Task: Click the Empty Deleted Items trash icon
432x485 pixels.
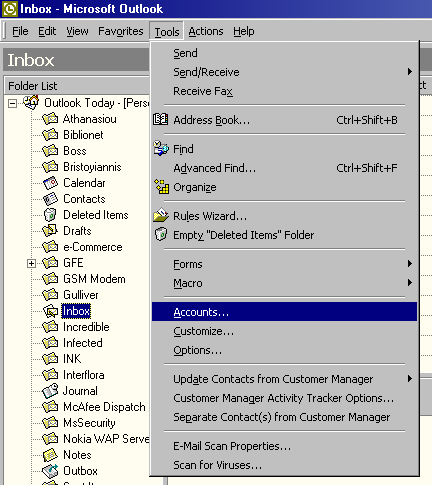Action: 161,234
